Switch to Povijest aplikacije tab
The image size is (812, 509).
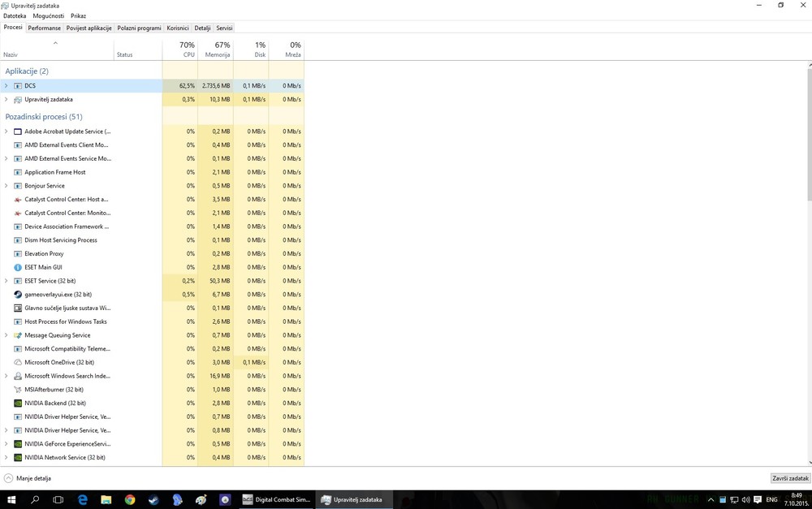coord(89,28)
